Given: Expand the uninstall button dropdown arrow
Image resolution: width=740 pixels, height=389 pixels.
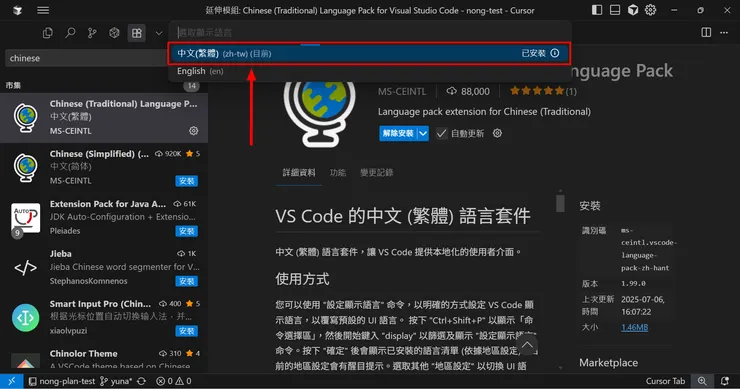Looking at the screenshot, I should tap(423, 133).
